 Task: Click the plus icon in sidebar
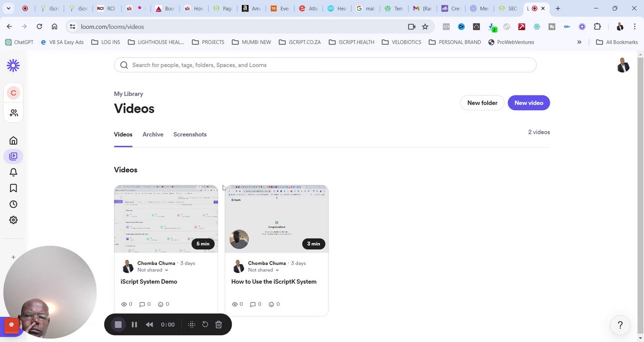pos(13,257)
